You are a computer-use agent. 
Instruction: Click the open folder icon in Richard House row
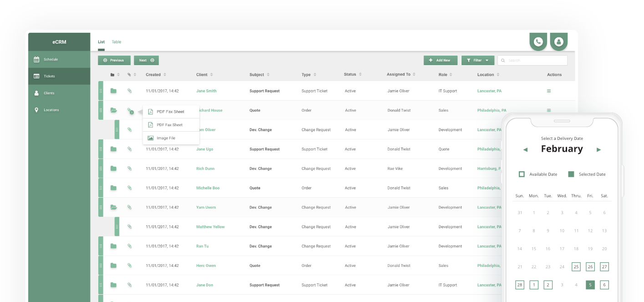[113, 110]
